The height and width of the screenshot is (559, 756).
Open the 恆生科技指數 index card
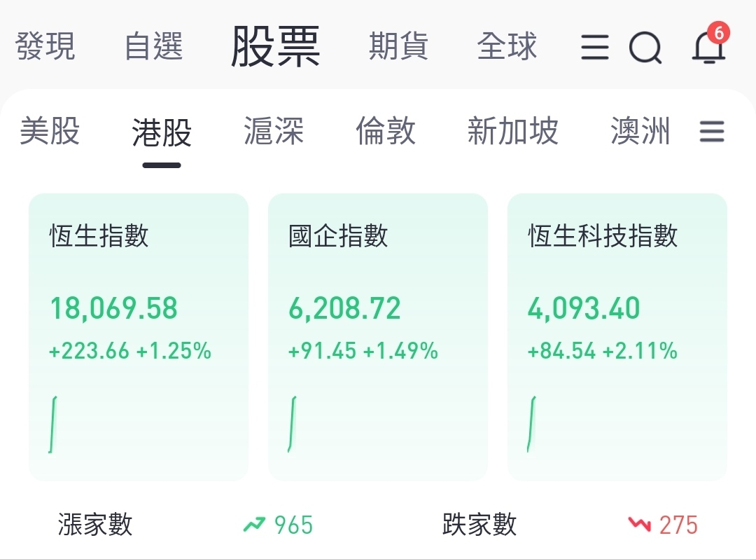click(x=617, y=337)
